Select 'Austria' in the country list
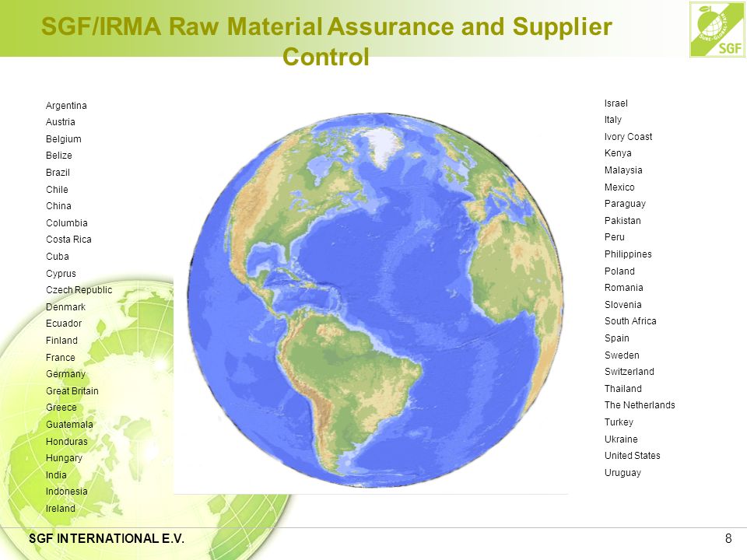Viewport: 747px width, 560px height. [x=61, y=122]
